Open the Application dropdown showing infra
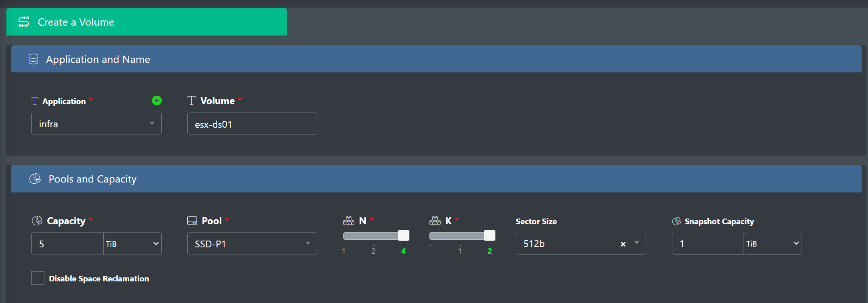 [x=96, y=123]
